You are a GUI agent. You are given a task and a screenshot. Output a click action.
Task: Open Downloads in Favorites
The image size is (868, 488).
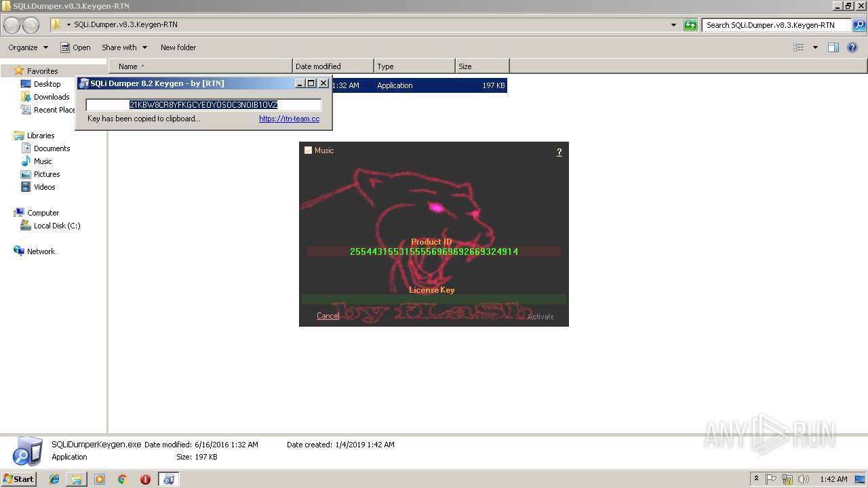pos(52,97)
